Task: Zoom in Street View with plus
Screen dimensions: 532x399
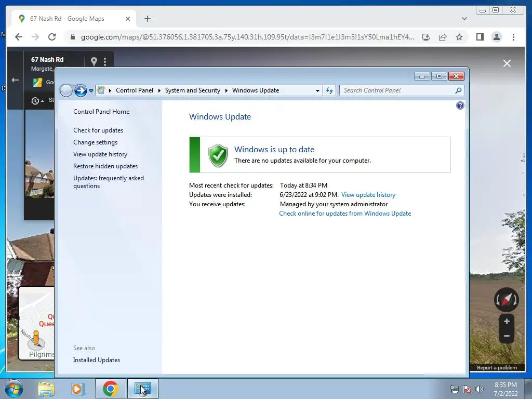Action: click(507, 321)
